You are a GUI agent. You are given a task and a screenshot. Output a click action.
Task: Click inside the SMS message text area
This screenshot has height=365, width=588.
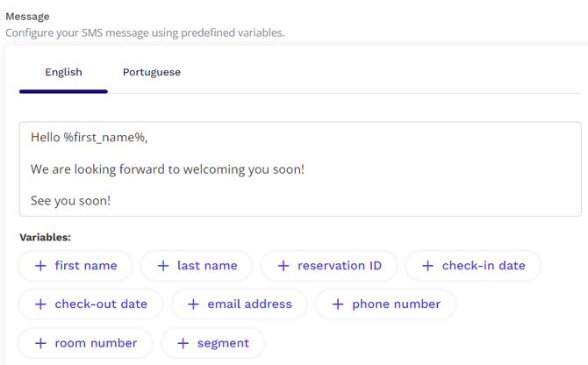pyautogui.click(x=300, y=169)
